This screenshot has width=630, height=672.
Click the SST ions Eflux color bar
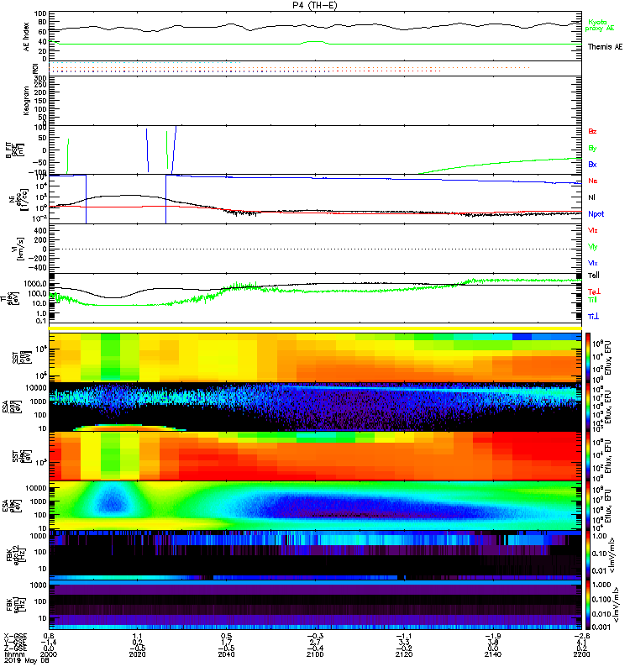pyautogui.click(x=589, y=358)
